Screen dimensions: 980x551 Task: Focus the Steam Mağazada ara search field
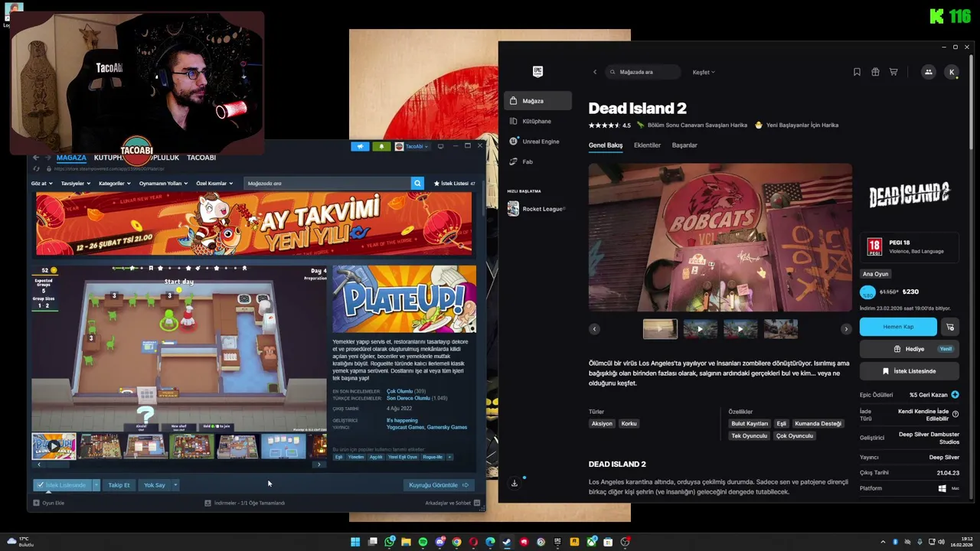coord(327,184)
